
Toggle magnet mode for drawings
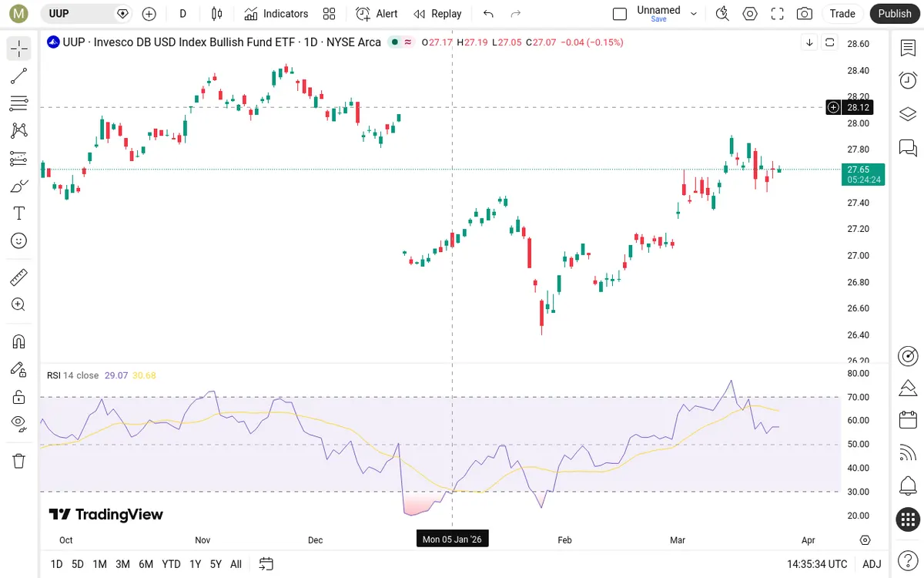pyautogui.click(x=19, y=341)
